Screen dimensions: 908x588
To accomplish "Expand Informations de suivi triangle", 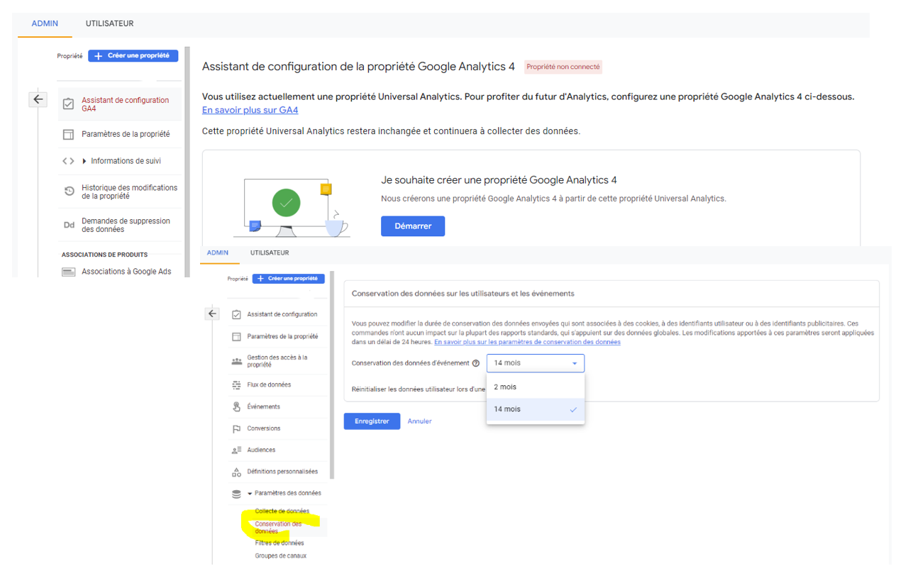I will (x=85, y=161).
